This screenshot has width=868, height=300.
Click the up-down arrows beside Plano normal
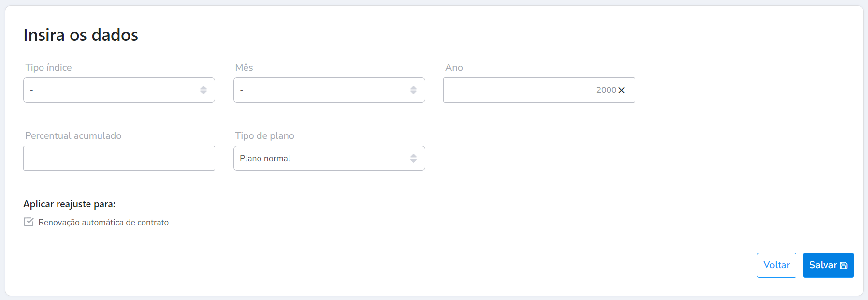click(413, 158)
